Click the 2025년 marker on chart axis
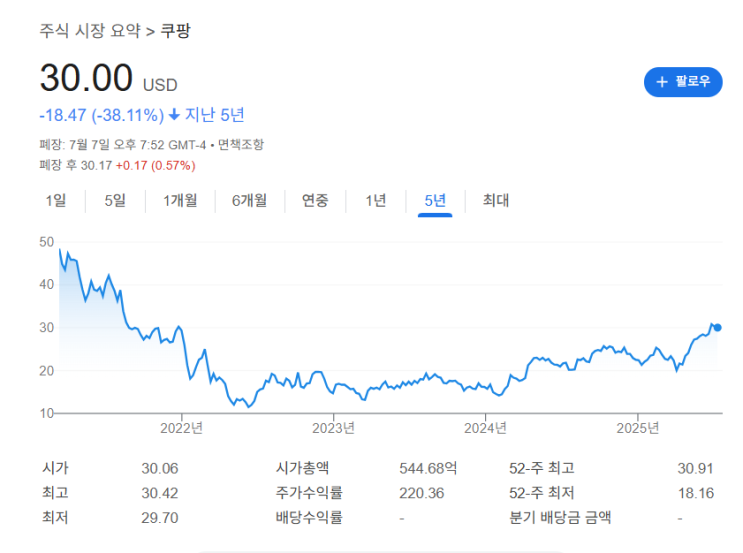This screenshot has width=743, height=553. click(638, 428)
